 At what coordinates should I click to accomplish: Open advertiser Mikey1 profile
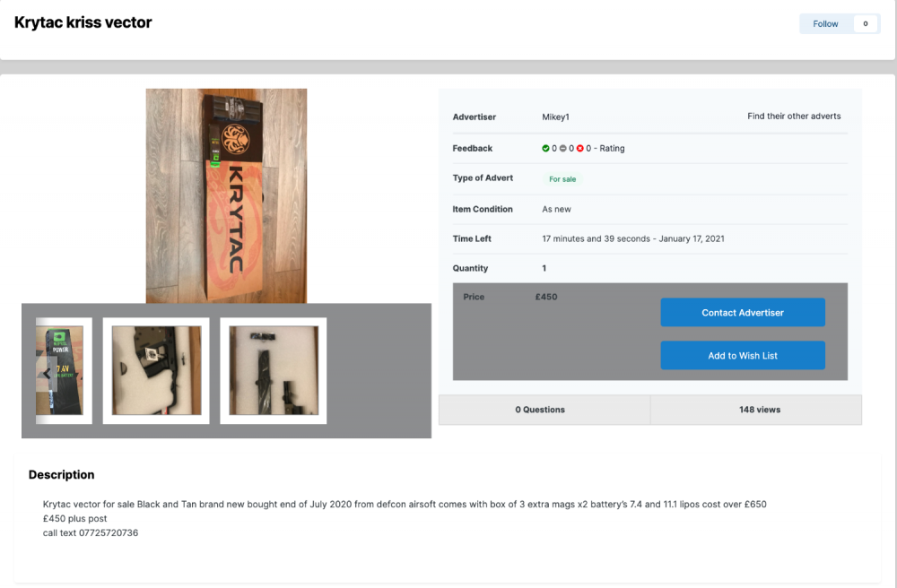click(555, 117)
